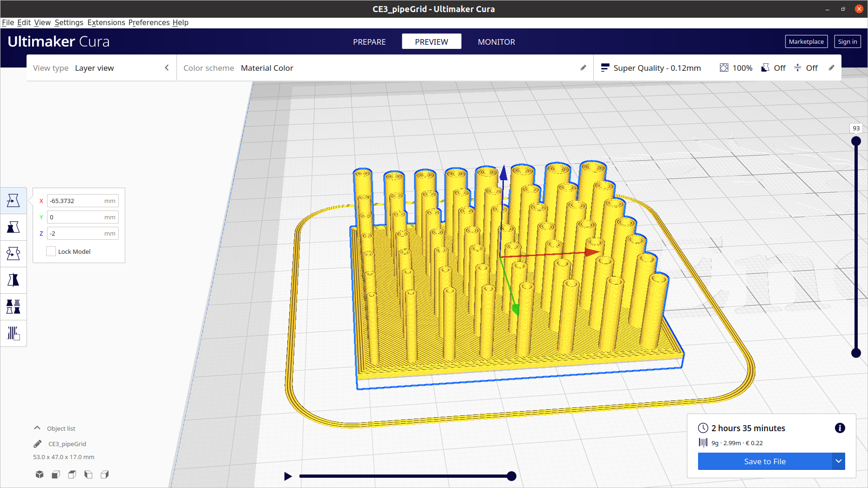868x488 pixels.
Task: Select the Scale tool
Action: 13,227
